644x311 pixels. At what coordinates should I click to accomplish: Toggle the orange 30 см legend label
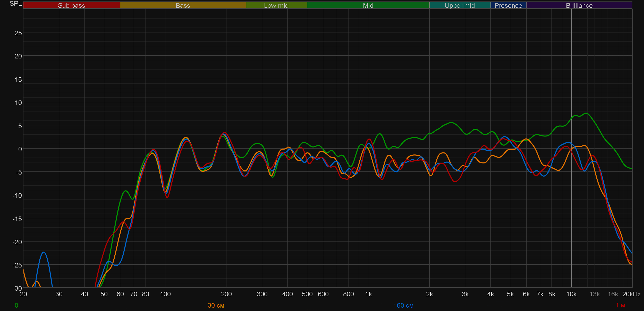point(216,305)
